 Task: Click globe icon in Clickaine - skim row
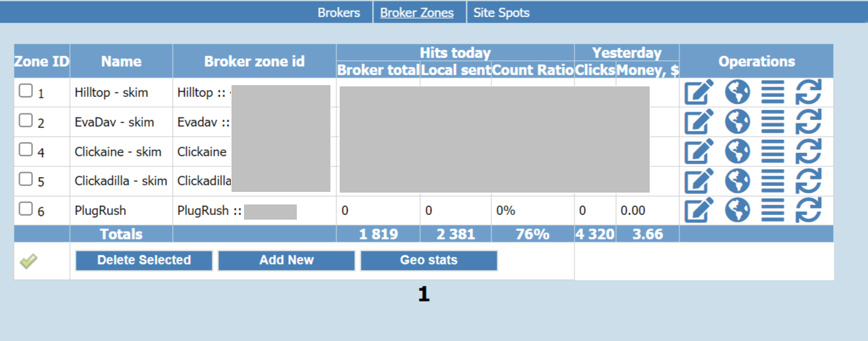(737, 152)
